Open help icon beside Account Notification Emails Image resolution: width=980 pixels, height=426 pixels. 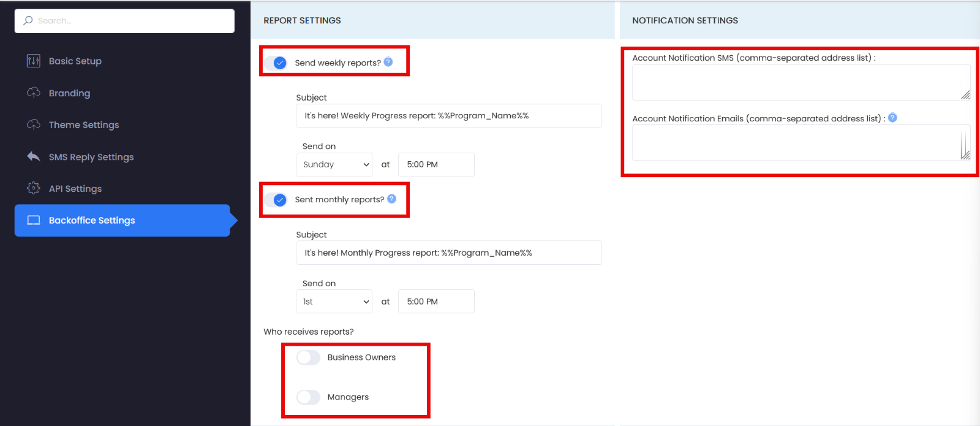pos(892,118)
